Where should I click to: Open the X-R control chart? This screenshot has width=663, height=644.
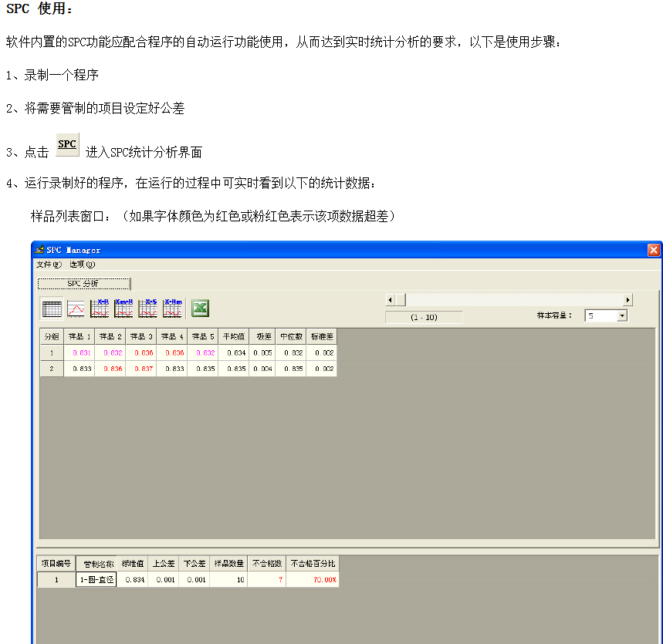coord(99,308)
